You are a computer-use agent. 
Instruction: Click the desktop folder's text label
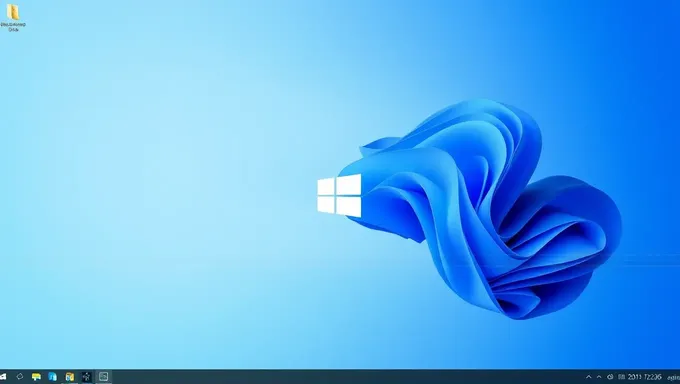click(13, 27)
